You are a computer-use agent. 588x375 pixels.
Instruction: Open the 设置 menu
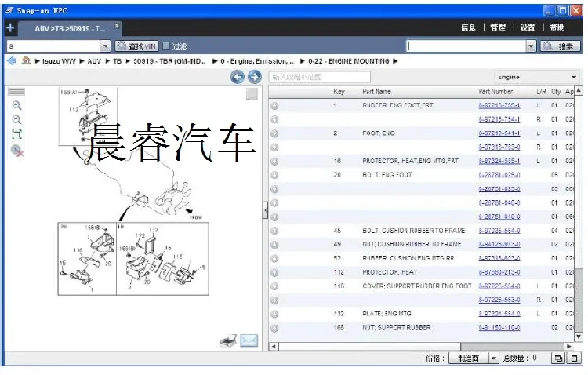(528, 27)
